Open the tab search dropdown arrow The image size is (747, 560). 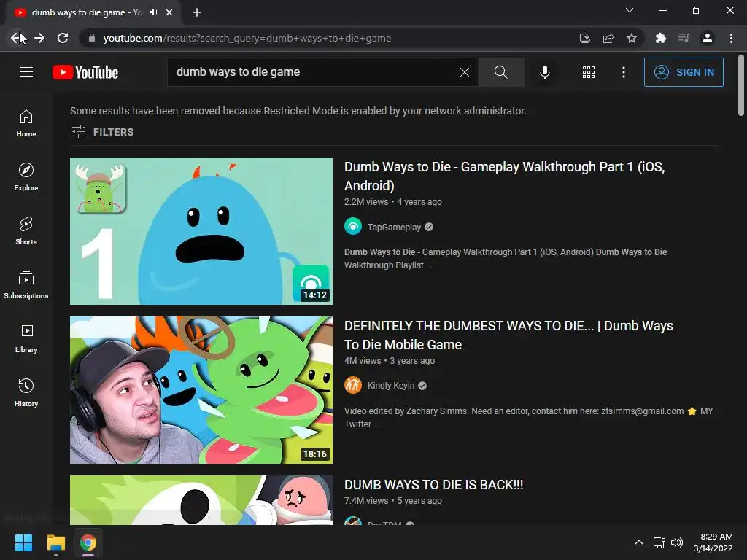click(x=630, y=10)
